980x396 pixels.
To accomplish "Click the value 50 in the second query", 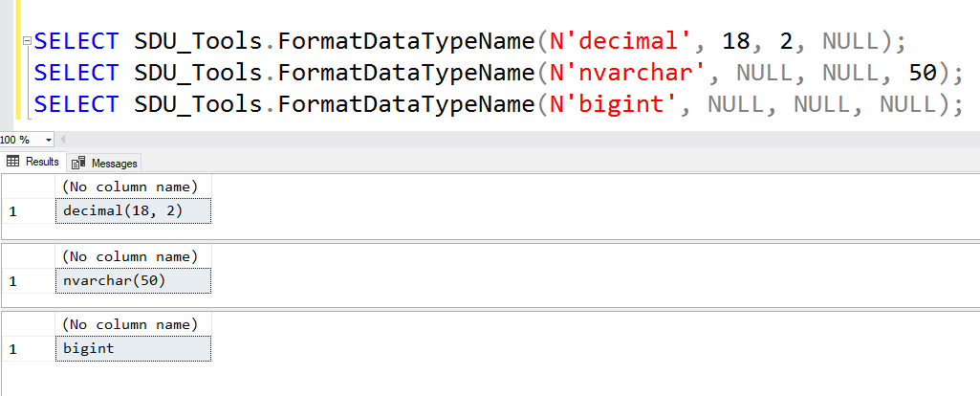I will click(923, 72).
